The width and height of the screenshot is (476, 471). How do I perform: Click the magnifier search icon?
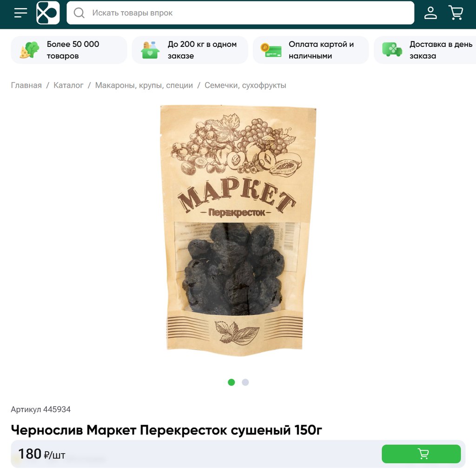(x=79, y=13)
